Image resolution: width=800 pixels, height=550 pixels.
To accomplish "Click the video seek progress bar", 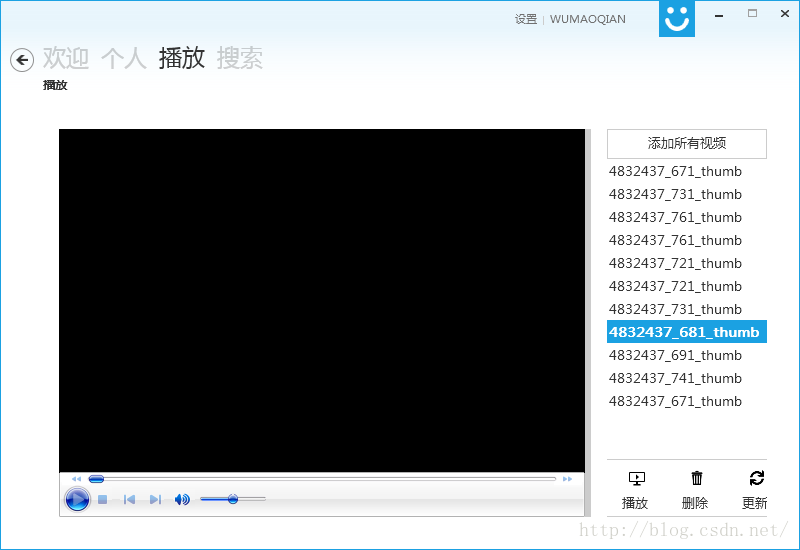I will [322, 479].
